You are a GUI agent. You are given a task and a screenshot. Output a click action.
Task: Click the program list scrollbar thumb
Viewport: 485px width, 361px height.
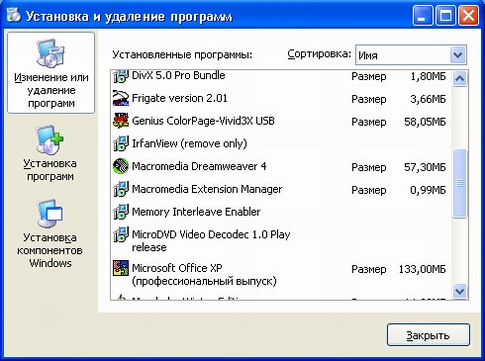[x=460, y=184]
